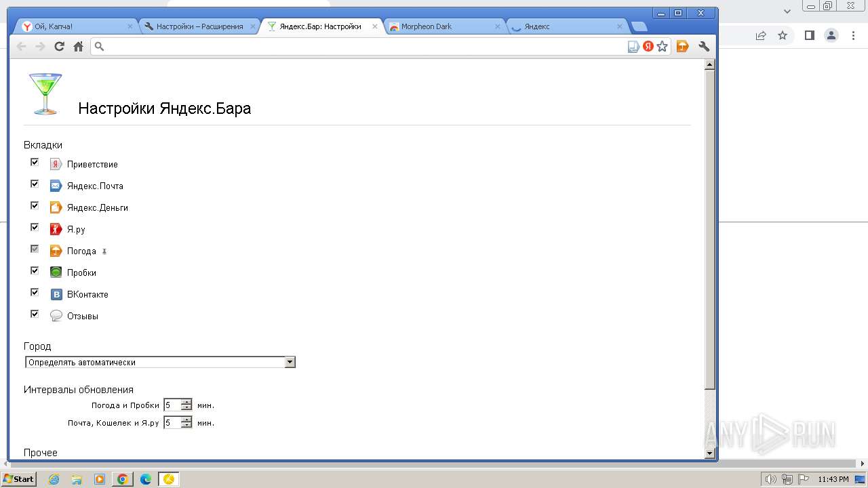Go to home page with house icon
Image resolution: width=868 pixels, height=488 pixels.
pos(79,46)
